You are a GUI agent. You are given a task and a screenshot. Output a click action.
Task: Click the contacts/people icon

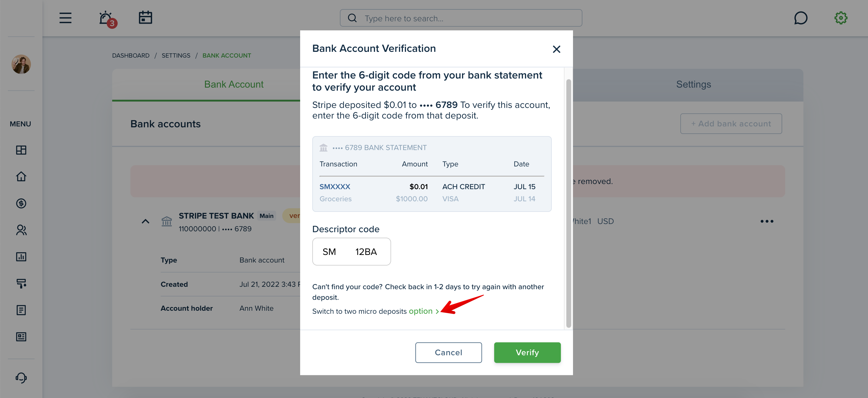21,229
